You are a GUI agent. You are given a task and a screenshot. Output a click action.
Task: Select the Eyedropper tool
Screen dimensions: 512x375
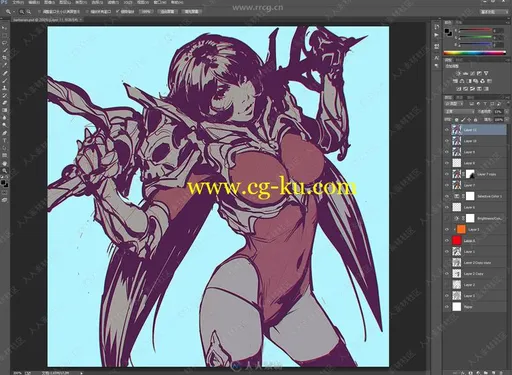click(4, 65)
